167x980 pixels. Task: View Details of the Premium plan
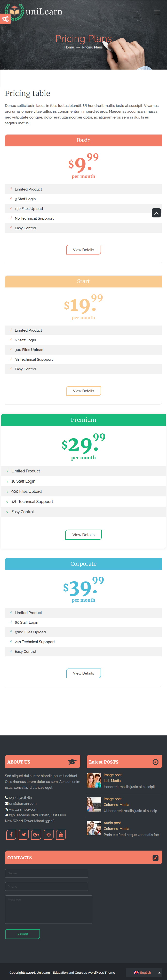pyautogui.click(x=83, y=534)
